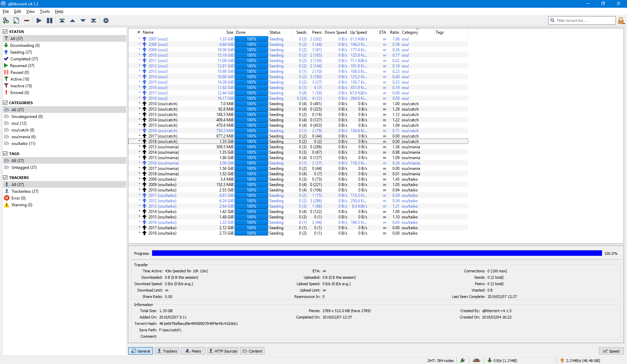Click the Add torrent link toolbar icon
The height and width of the screenshot is (364, 627).
coord(6,21)
